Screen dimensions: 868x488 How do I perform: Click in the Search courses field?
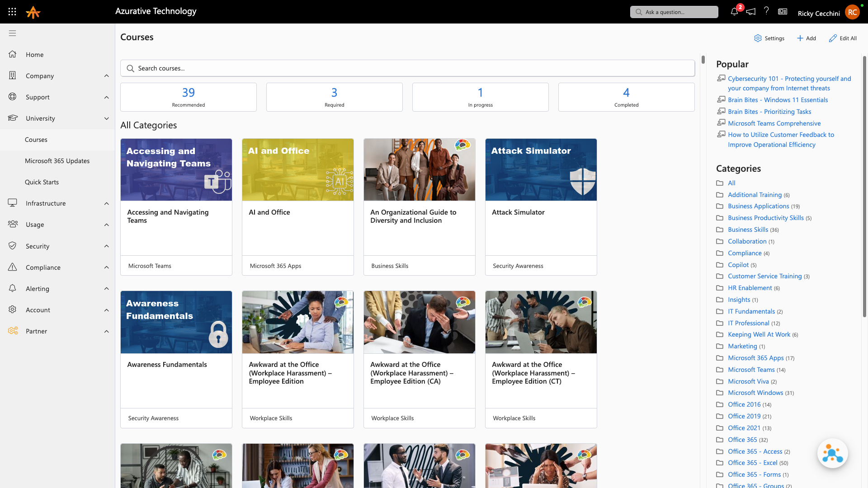point(407,68)
